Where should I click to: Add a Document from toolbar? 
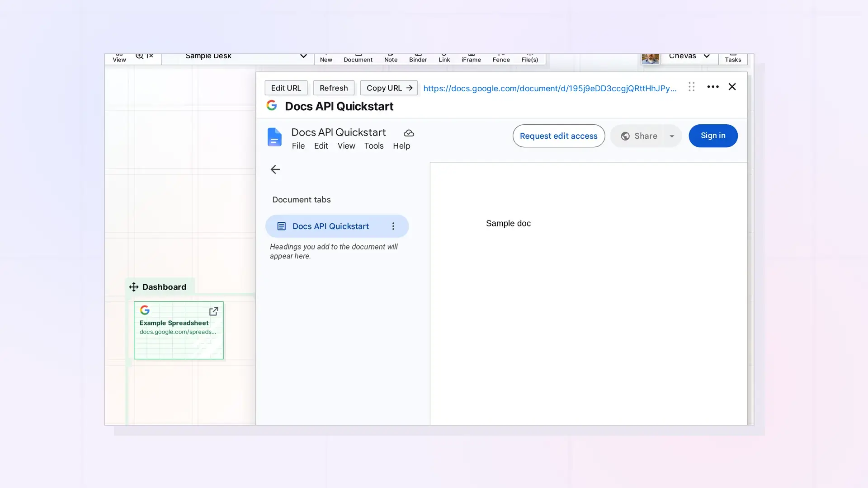pos(358,59)
